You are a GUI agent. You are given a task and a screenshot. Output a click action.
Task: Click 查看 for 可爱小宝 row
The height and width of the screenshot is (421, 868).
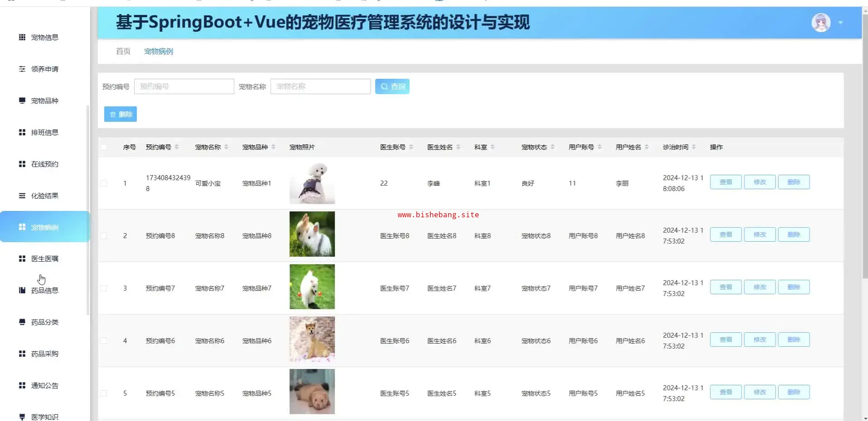[x=726, y=182]
